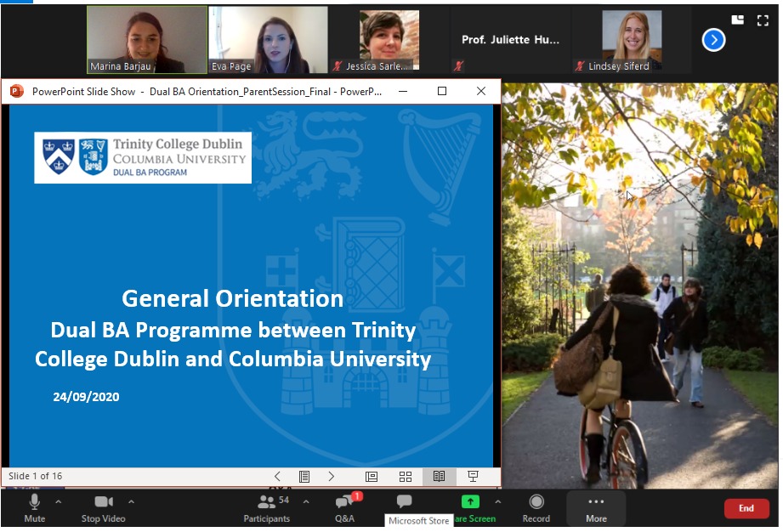Minimize the PowerPoint Slide Show window
This screenshot has width=783, height=532.
(x=403, y=91)
